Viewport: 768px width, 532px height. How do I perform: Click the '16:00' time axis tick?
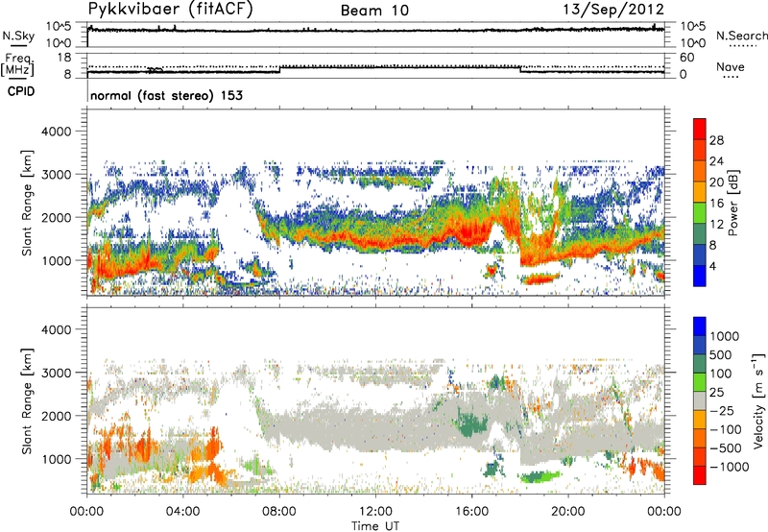[471, 511]
